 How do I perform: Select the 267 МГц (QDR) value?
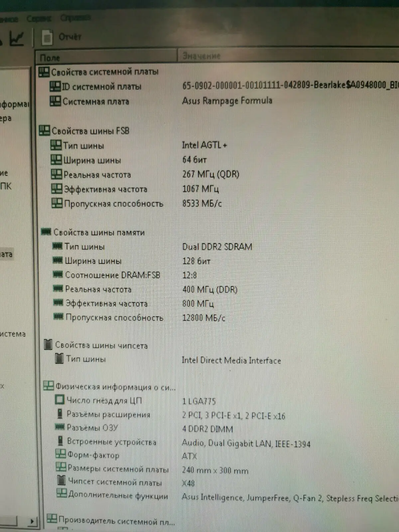(x=210, y=174)
